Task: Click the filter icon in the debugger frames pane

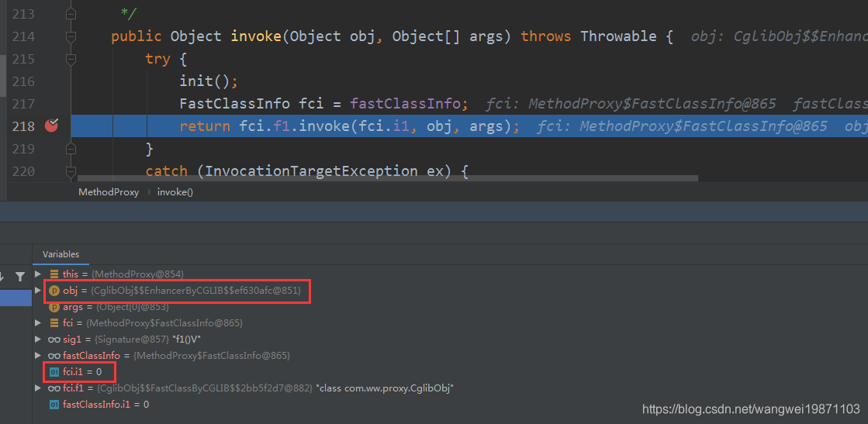Action: [x=20, y=276]
